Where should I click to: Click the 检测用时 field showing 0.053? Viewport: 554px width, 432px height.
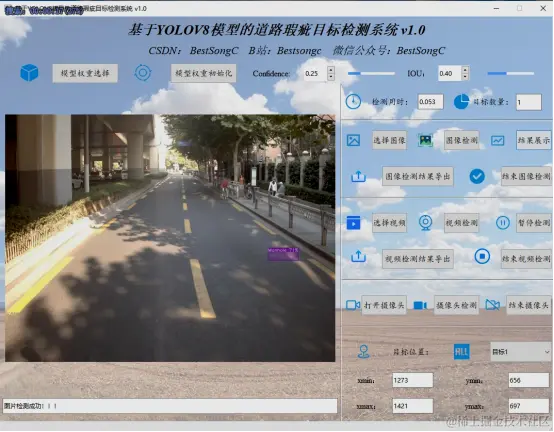430,102
